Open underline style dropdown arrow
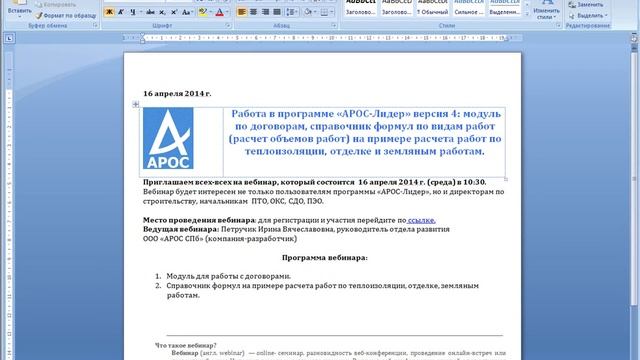 (141, 12)
